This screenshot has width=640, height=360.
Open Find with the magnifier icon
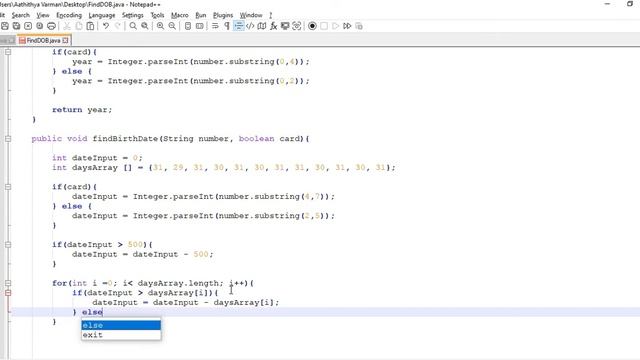click(x=133, y=26)
